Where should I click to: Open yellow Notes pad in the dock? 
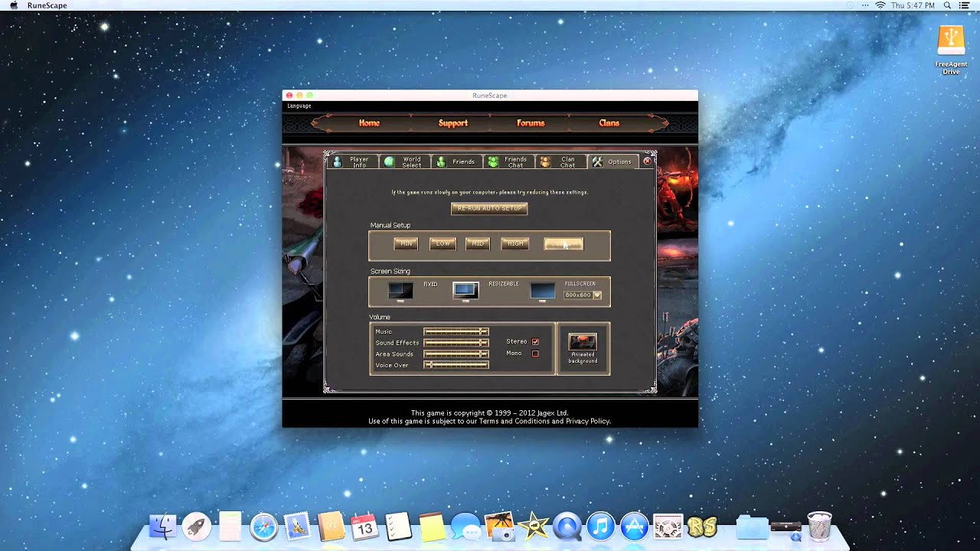coord(432,527)
